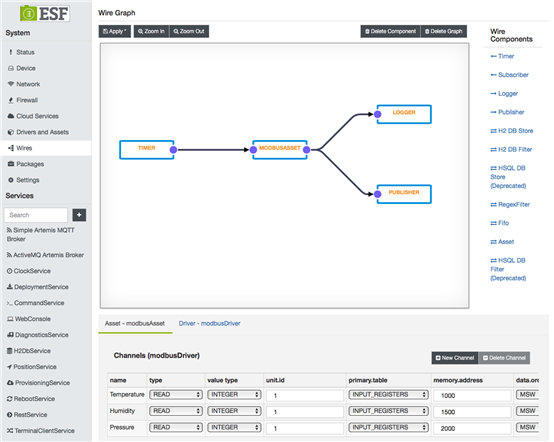Screen dimensions: 554x442
Task: Click the ESF logo
Action: [45, 13]
